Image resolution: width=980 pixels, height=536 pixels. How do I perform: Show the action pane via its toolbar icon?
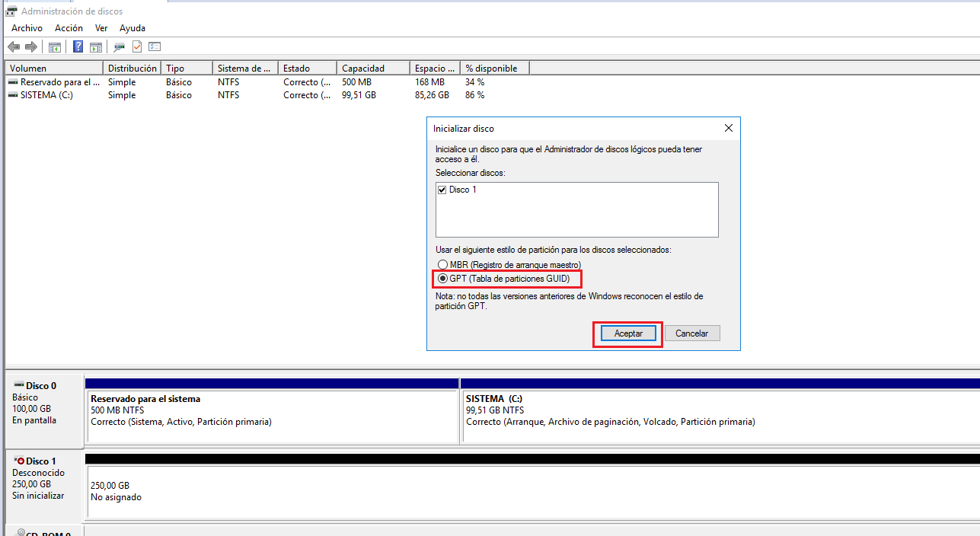click(x=96, y=46)
